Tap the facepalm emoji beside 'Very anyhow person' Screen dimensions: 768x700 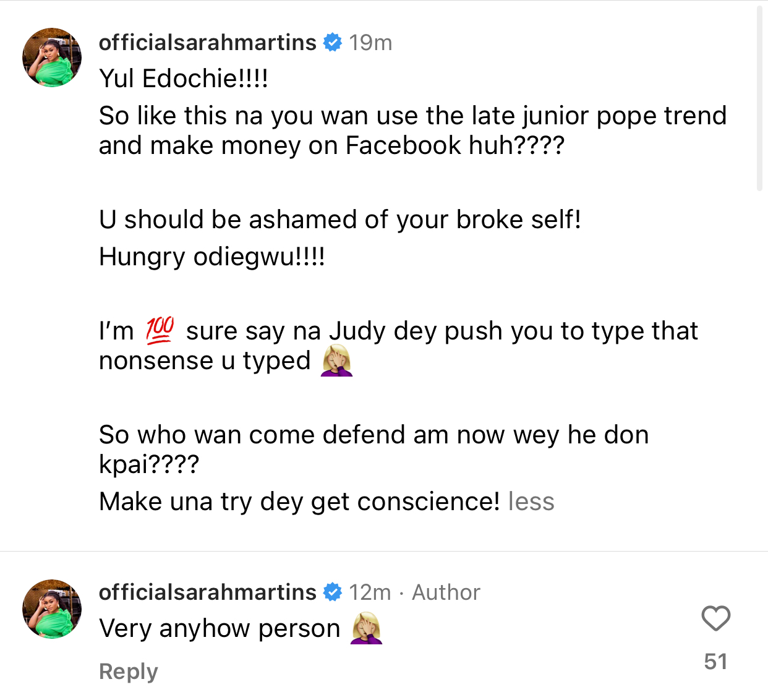point(365,628)
